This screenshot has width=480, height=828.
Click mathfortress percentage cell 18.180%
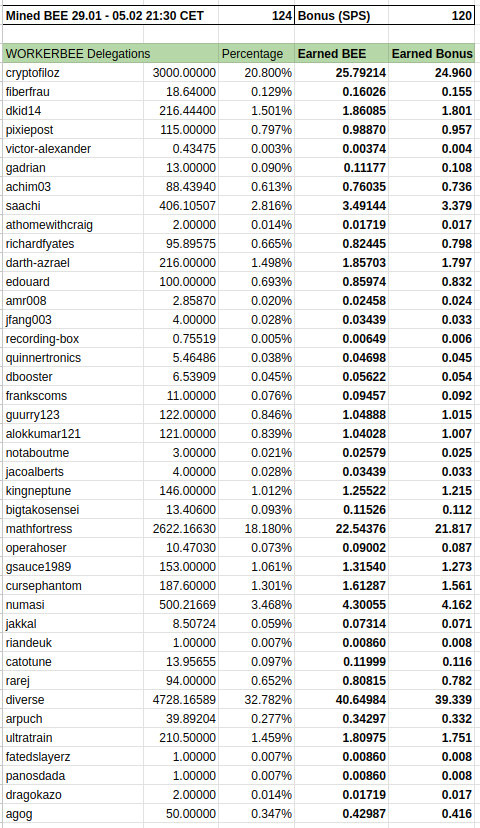click(256, 529)
